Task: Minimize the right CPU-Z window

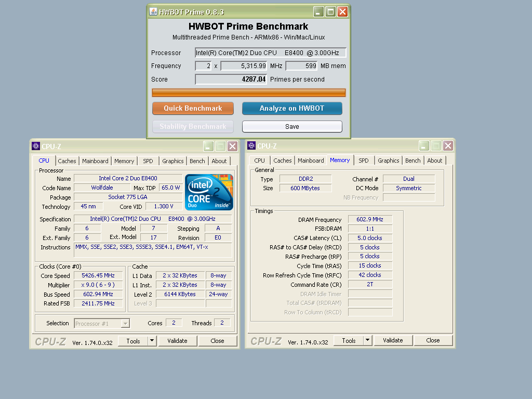Action: coord(424,146)
